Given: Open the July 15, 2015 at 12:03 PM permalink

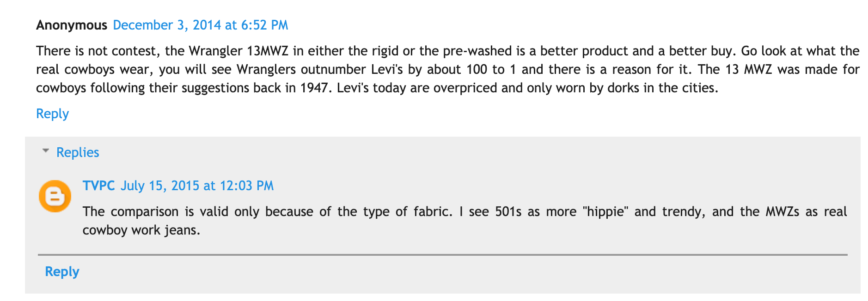Looking at the screenshot, I should coord(197,186).
